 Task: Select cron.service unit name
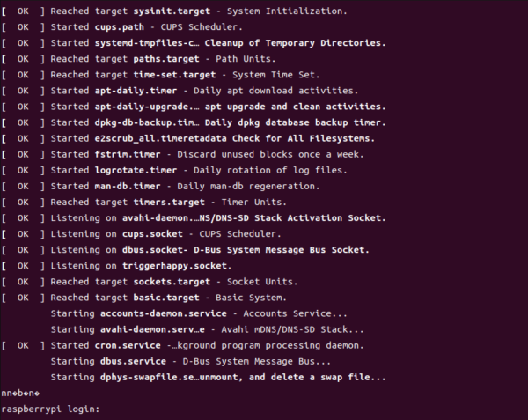click(x=128, y=345)
